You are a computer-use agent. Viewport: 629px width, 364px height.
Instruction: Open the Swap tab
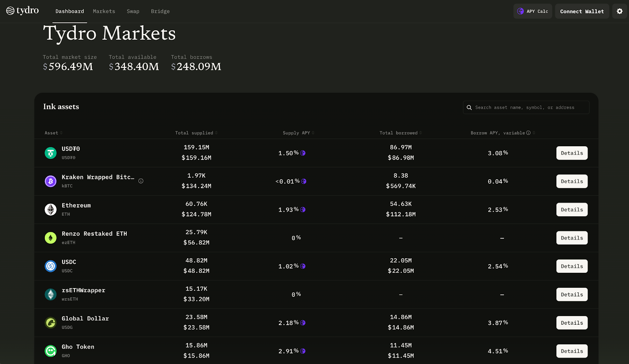(x=133, y=11)
